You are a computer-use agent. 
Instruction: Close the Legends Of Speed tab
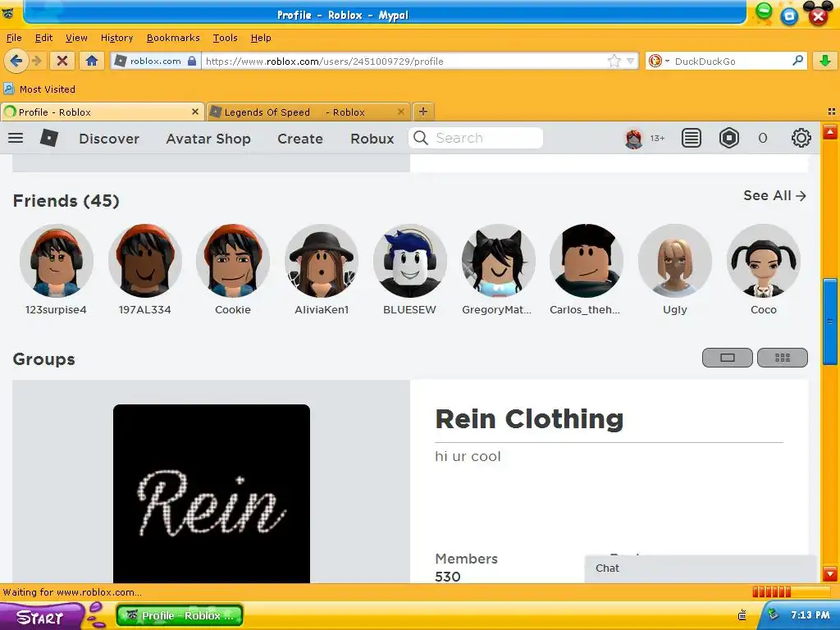tap(400, 112)
